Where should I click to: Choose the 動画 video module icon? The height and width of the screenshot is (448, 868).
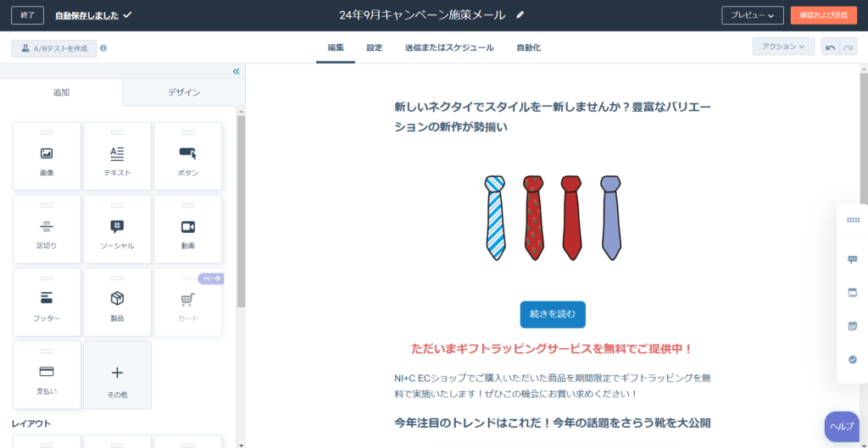click(x=187, y=227)
